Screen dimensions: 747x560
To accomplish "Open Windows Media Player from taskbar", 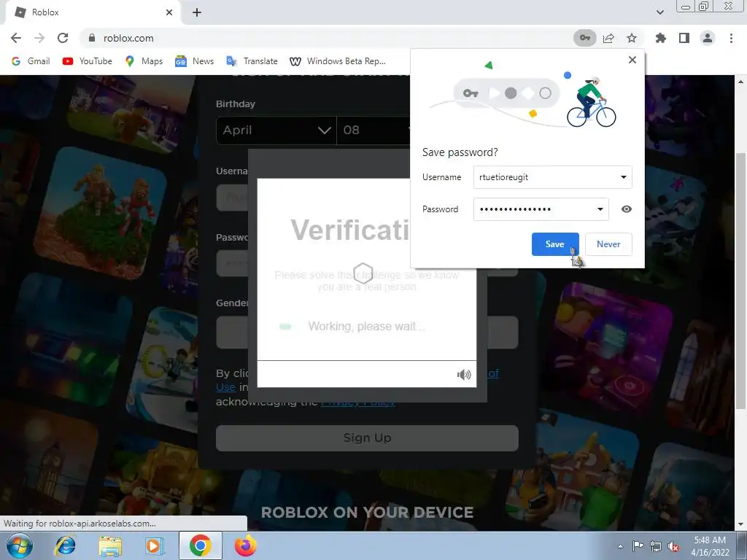I will (x=155, y=545).
